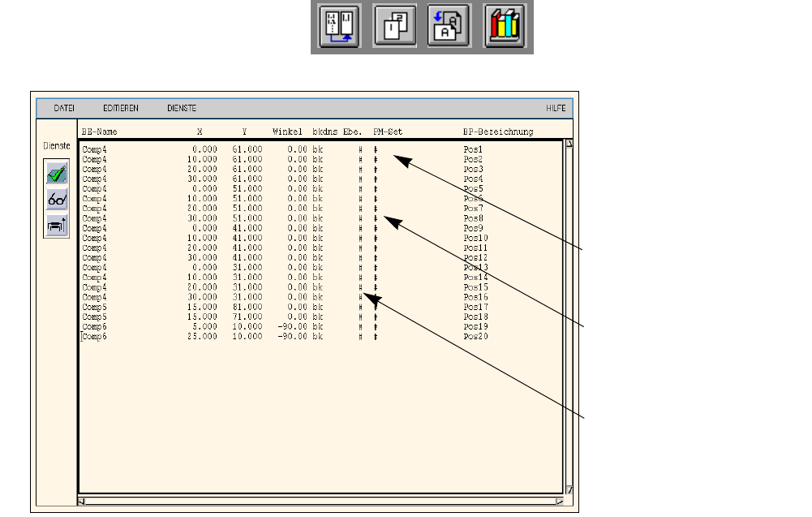Viewport: 812px width, 517px height.
Task: Click Comp6 in the Pos20 row
Action: [x=94, y=337]
